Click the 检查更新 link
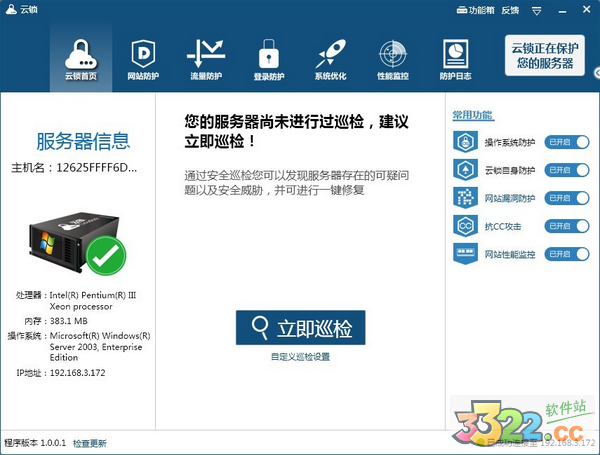 [x=90, y=443]
